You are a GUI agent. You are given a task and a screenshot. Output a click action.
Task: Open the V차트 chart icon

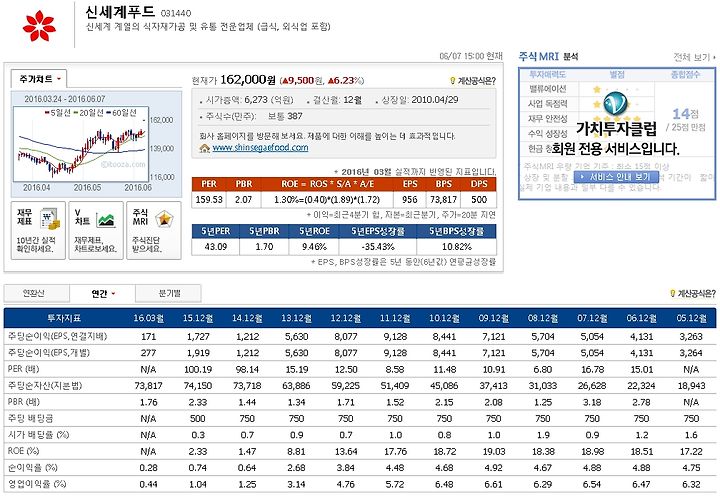tap(96, 231)
